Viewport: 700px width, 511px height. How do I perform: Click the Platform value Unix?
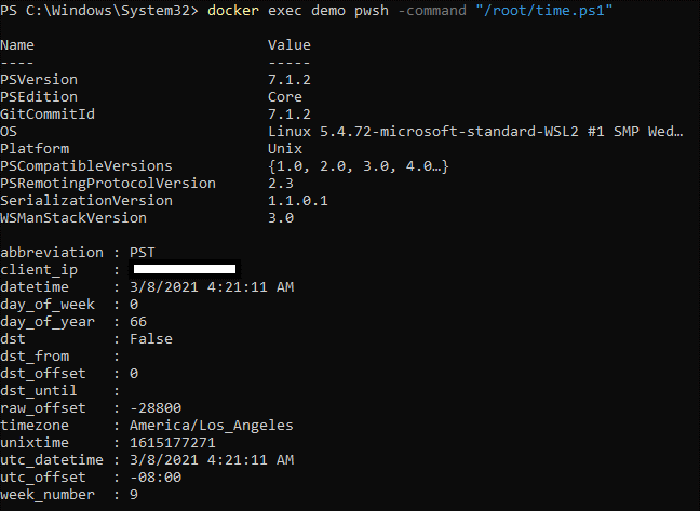285,149
